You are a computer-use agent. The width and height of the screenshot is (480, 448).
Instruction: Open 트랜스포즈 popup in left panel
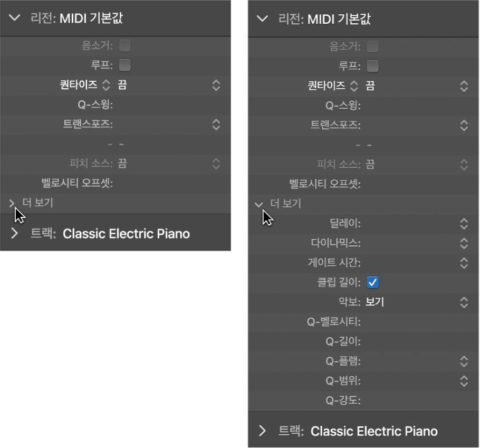(216, 125)
